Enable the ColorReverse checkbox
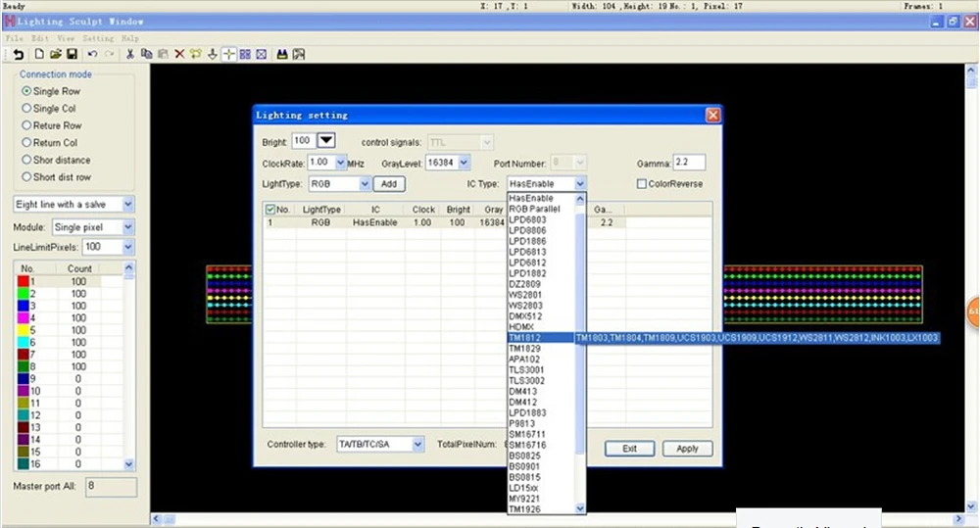980x528 pixels. click(641, 184)
